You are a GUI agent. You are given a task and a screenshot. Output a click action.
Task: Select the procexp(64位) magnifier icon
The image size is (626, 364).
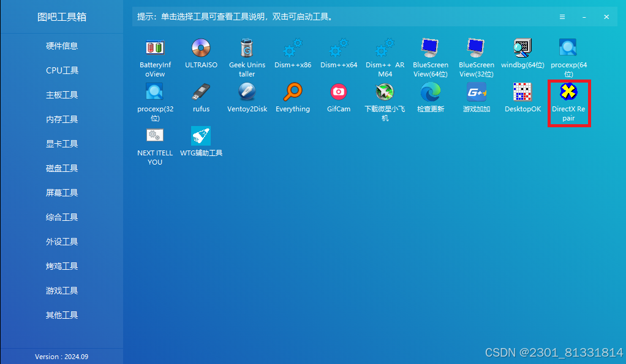tap(568, 48)
